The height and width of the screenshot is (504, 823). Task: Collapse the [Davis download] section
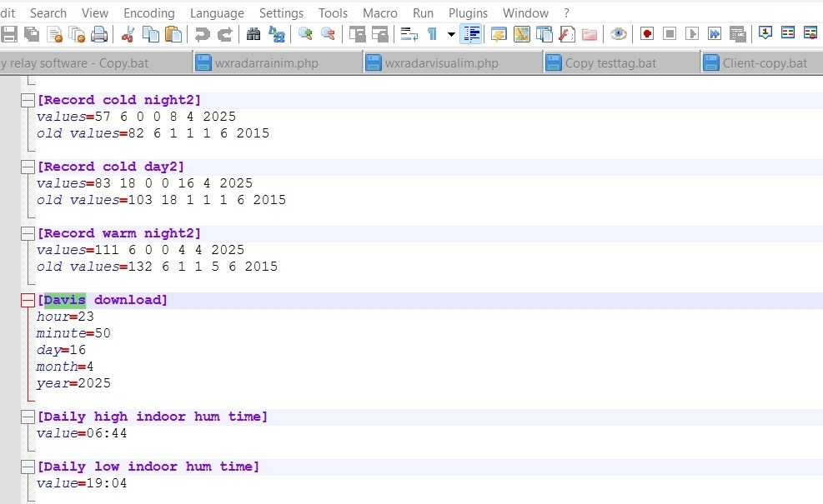coord(28,300)
